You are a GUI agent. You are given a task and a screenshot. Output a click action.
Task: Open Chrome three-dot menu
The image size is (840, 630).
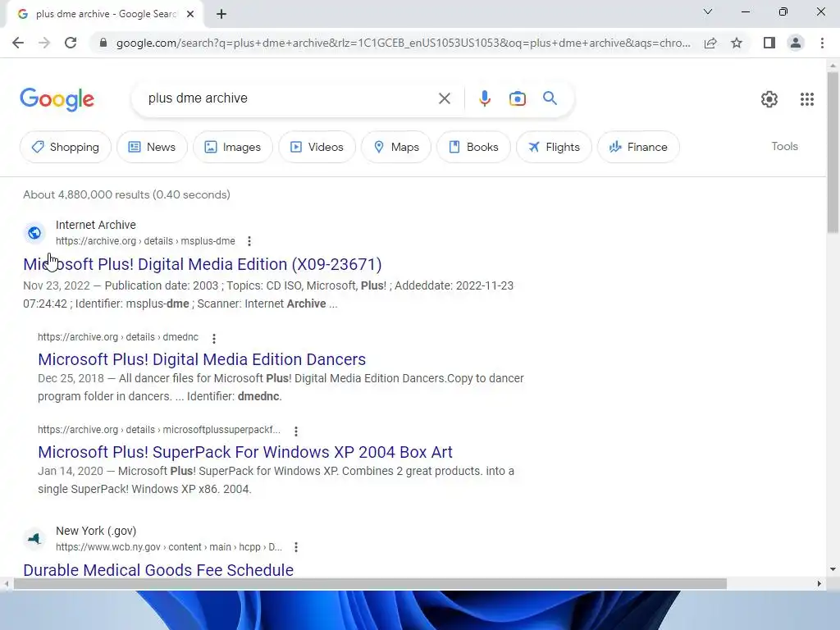[822, 43]
